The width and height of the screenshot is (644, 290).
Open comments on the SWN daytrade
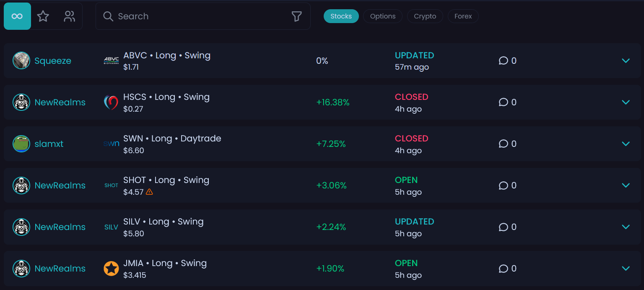coord(503,144)
